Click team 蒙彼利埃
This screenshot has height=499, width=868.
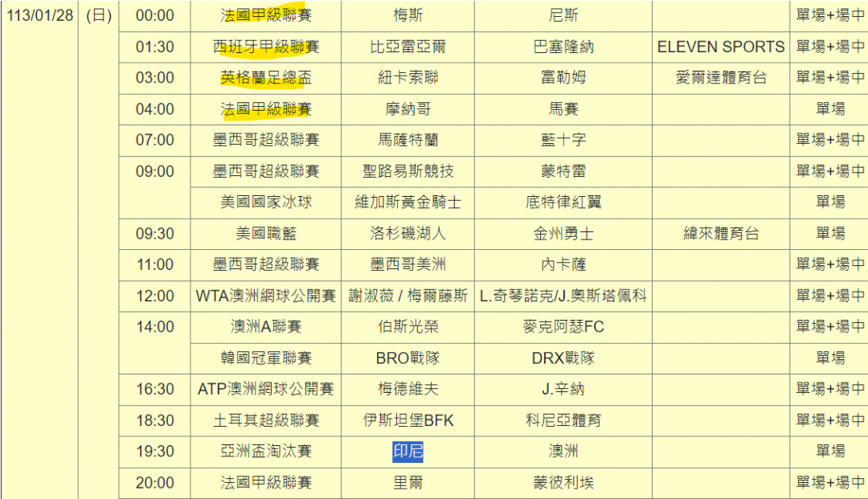563,483
